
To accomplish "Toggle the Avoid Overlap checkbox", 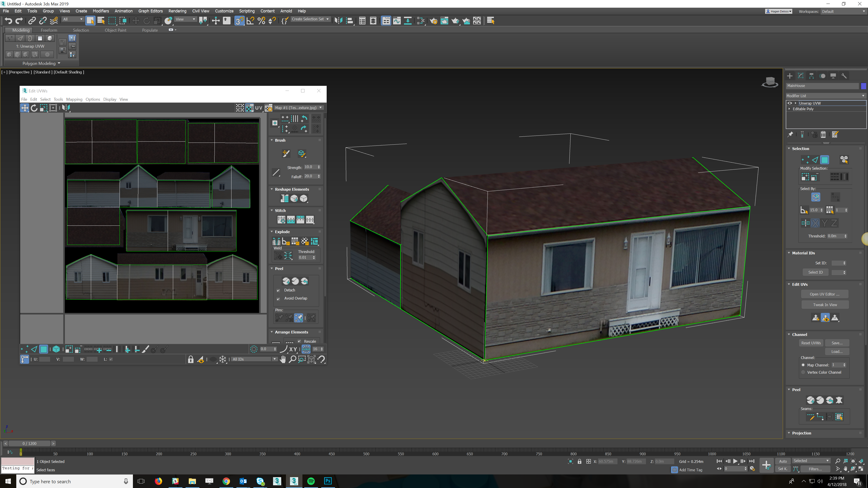I will (278, 299).
